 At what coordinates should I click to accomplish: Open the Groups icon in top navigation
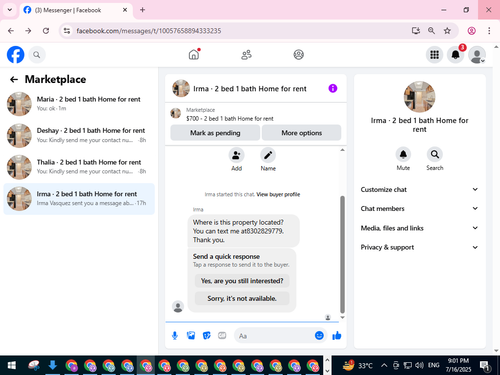click(298, 54)
